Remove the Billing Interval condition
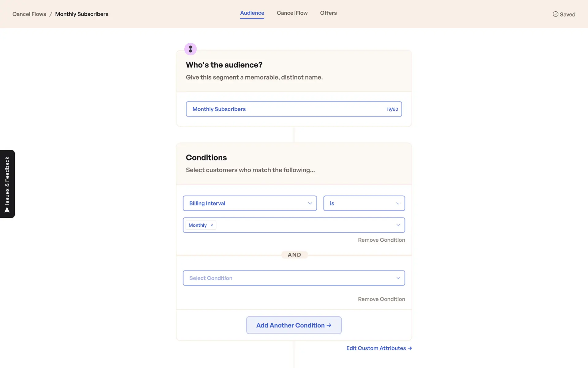Screen dimensions: 588x368 click(381, 240)
